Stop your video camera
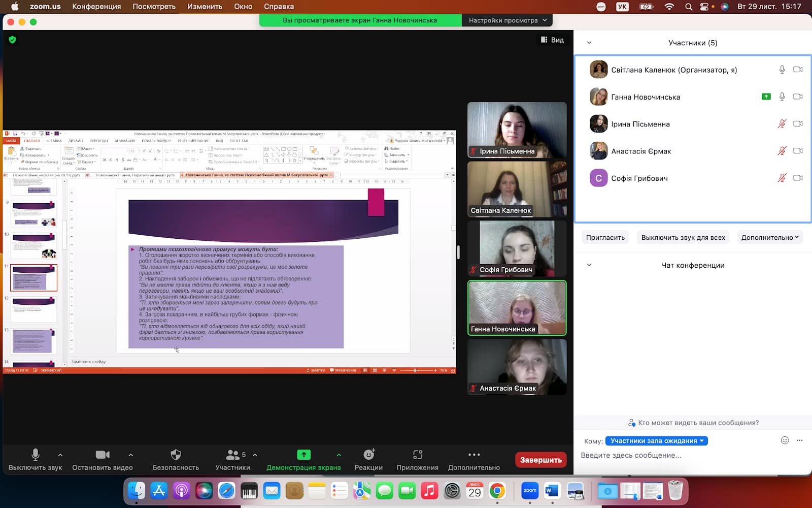This screenshot has width=812, height=508. tap(103, 455)
